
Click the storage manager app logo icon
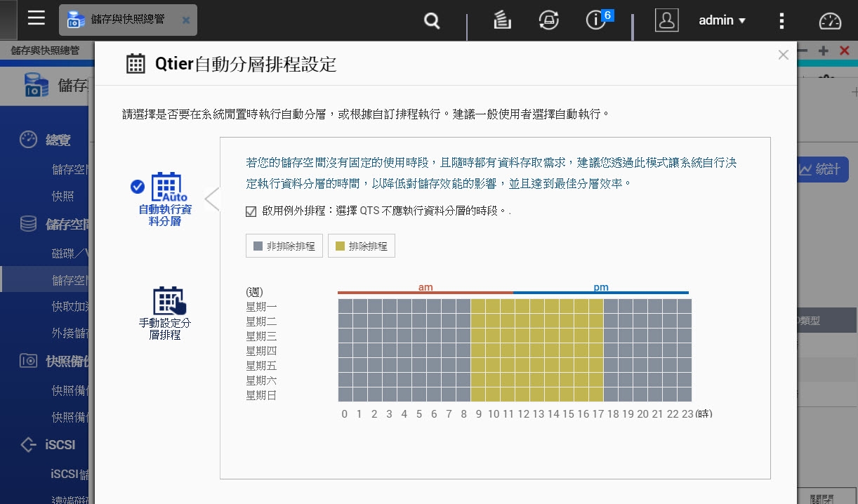point(37,85)
